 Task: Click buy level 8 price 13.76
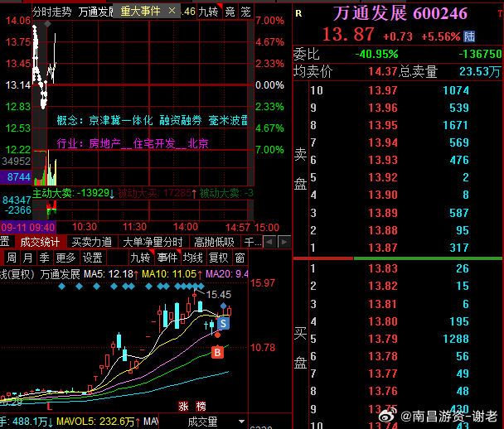[383, 391]
